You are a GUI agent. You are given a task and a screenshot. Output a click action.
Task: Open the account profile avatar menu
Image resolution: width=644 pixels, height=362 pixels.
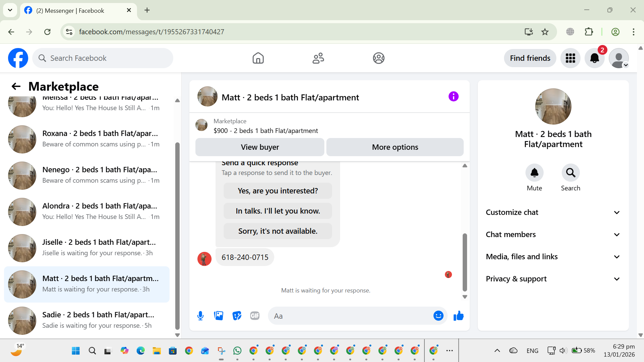coord(618,58)
